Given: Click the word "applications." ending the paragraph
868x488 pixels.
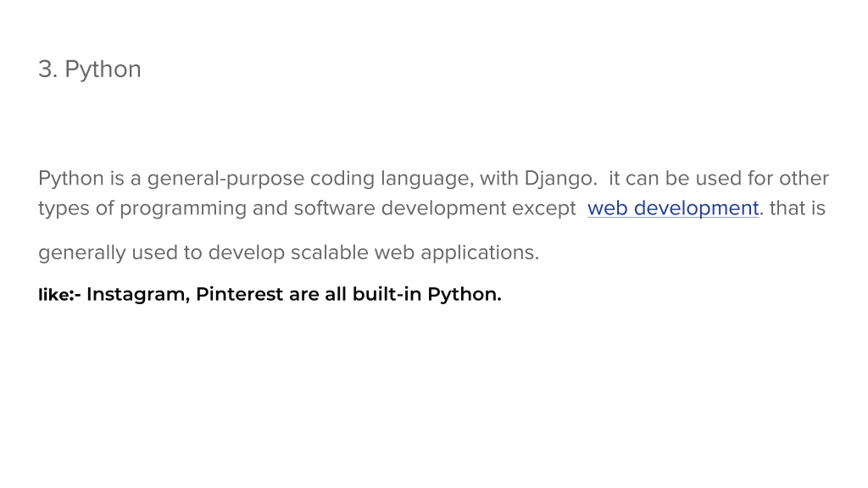Looking at the screenshot, I should [480, 252].
